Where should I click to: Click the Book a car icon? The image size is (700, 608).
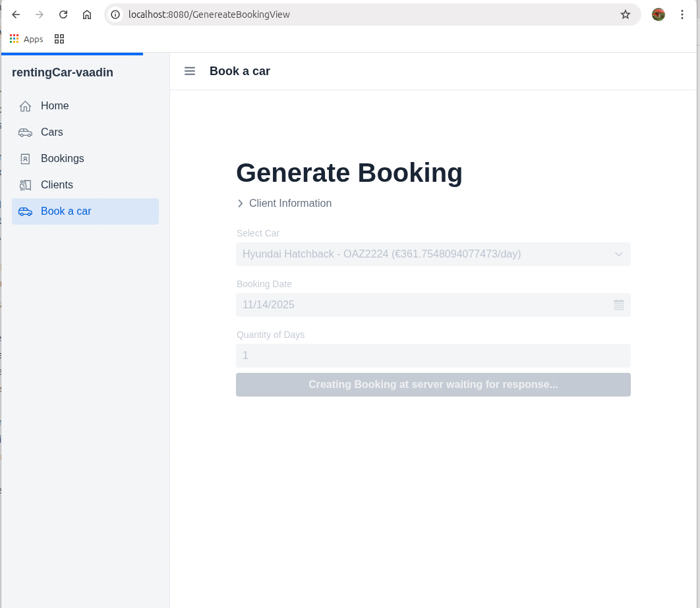25,211
